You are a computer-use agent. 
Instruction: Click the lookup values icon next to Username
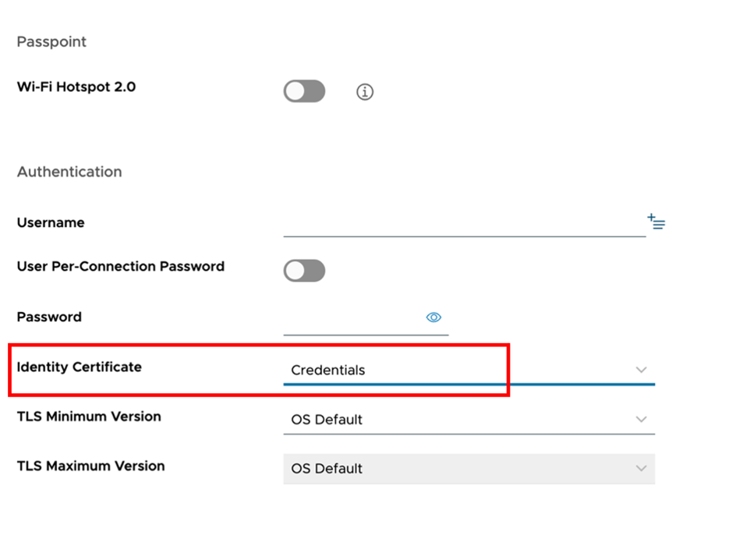[656, 222]
